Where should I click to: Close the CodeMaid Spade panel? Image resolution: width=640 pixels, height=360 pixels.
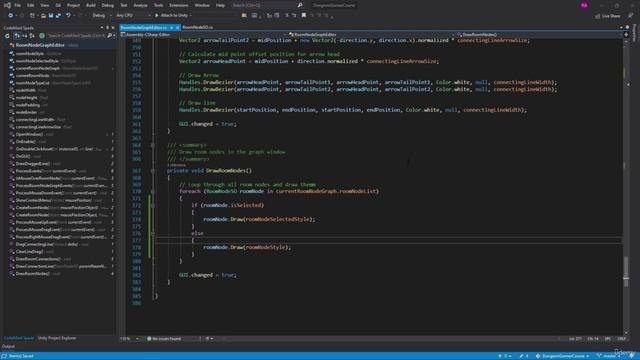pos(113,28)
